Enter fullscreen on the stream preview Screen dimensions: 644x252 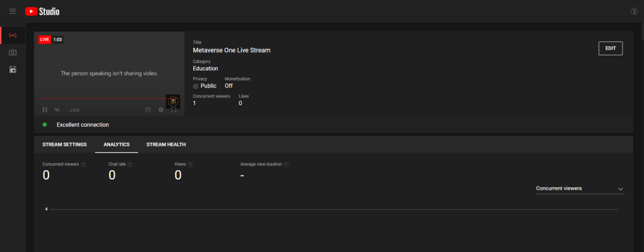(x=174, y=109)
